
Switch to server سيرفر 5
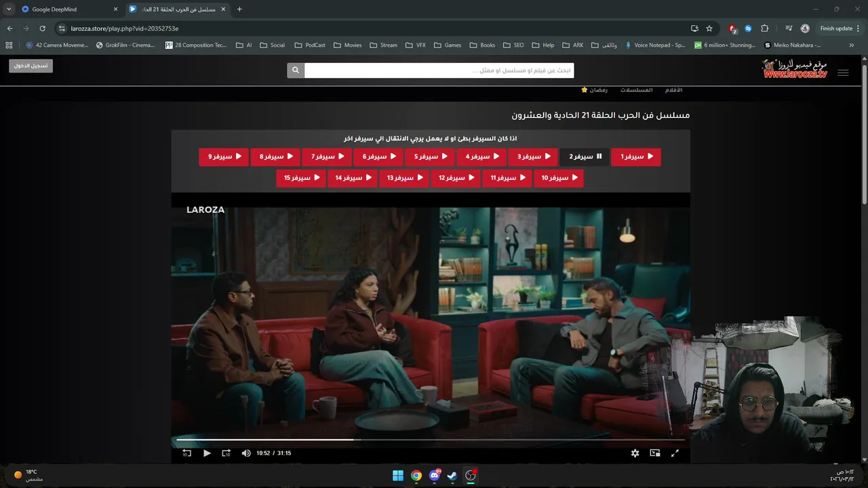(x=430, y=157)
